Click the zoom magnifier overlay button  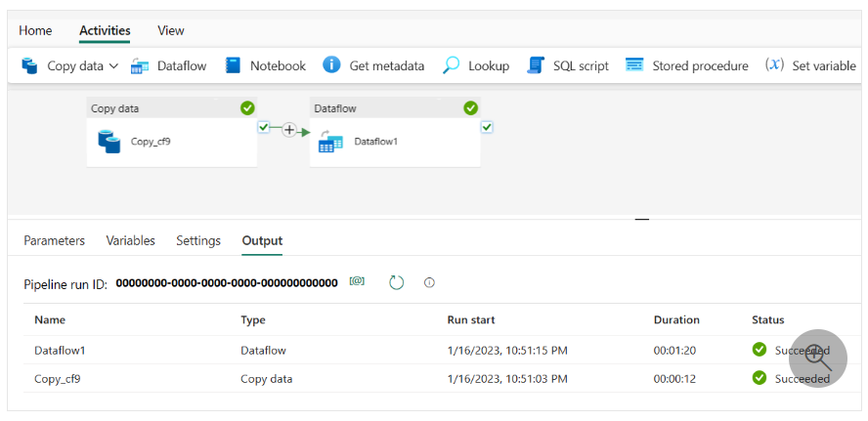pyautogui.click(x=817, y=358)
